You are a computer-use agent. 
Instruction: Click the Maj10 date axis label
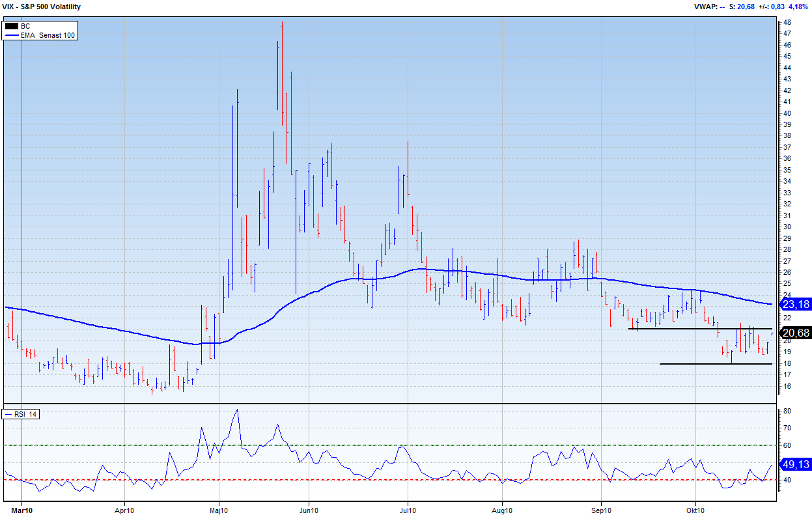(219, 510)
